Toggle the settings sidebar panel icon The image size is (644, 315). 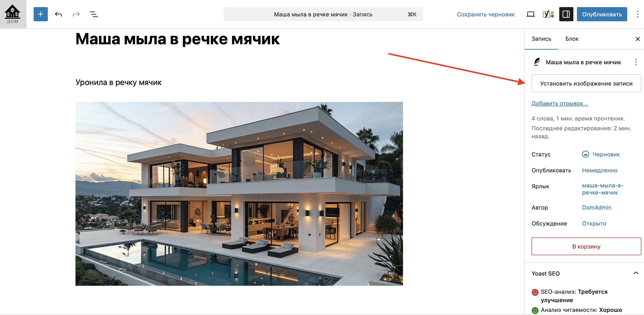pos(566,14)
